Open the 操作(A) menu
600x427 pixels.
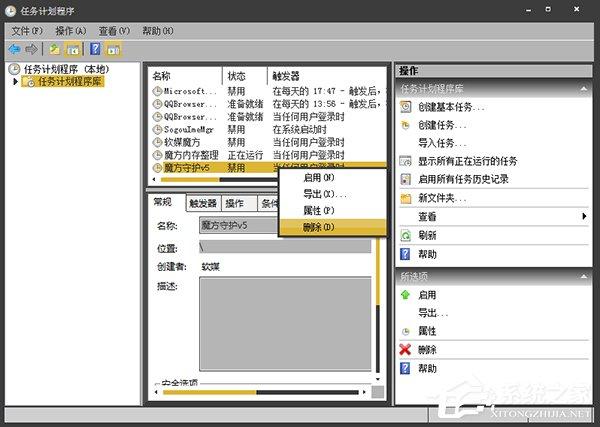tap(70, 31)
